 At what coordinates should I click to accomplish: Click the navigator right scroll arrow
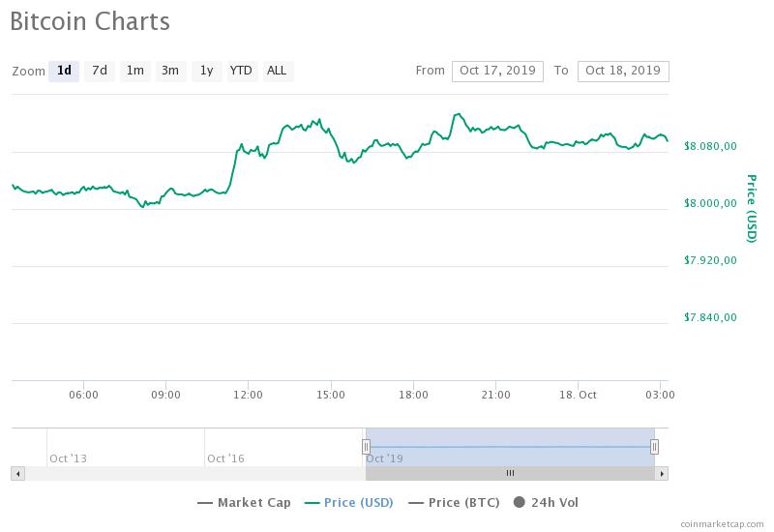click(x=662, y=474)
